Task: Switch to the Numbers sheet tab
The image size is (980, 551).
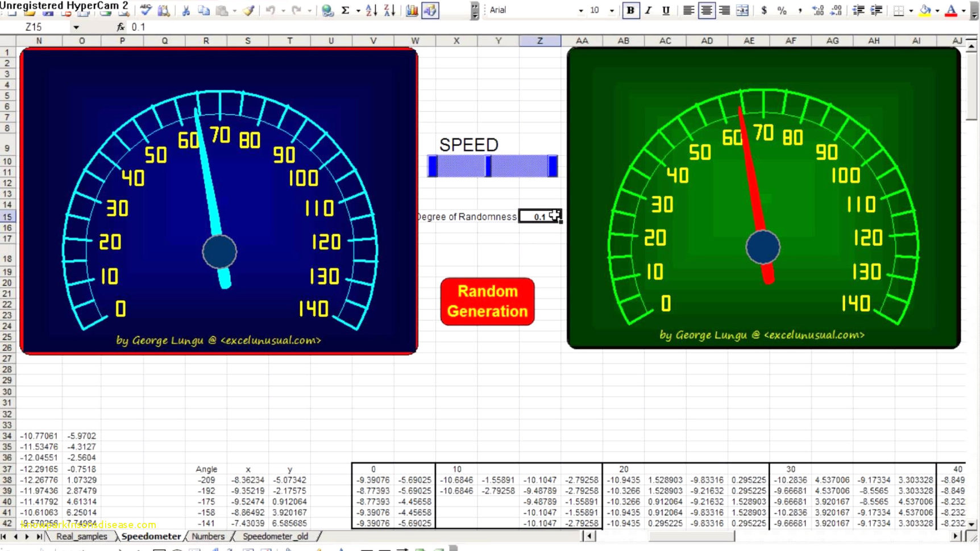Action: pyautogui.click(x=207, y=536)
